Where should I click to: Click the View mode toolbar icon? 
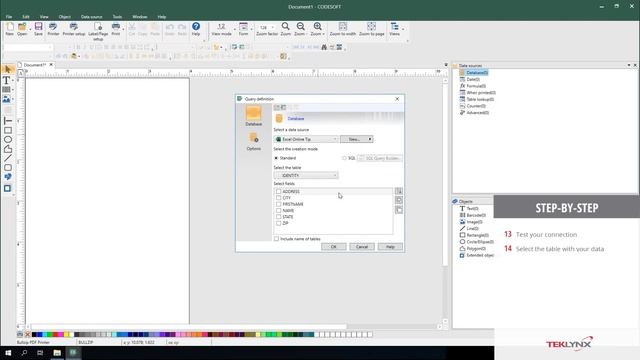221,27
